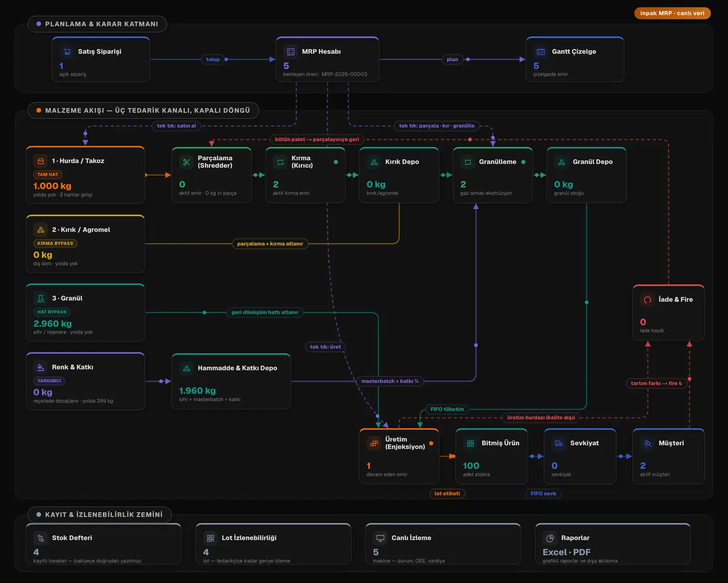Click the Granülleme icon
The height and width of the screenshot is (583, 728).
coord(468,162)
